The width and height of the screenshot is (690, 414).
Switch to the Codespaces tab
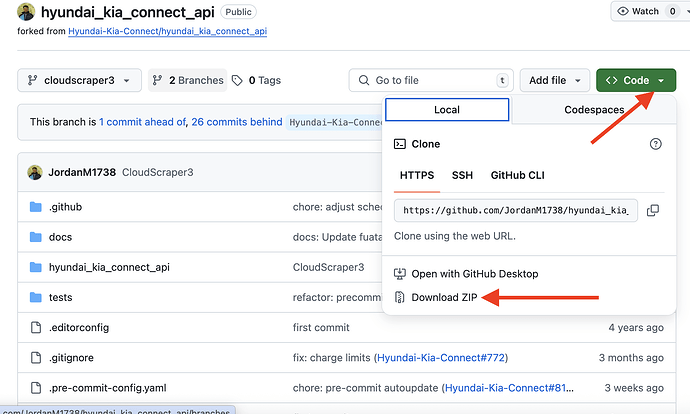pyautogui.click(x=594, y=110)
